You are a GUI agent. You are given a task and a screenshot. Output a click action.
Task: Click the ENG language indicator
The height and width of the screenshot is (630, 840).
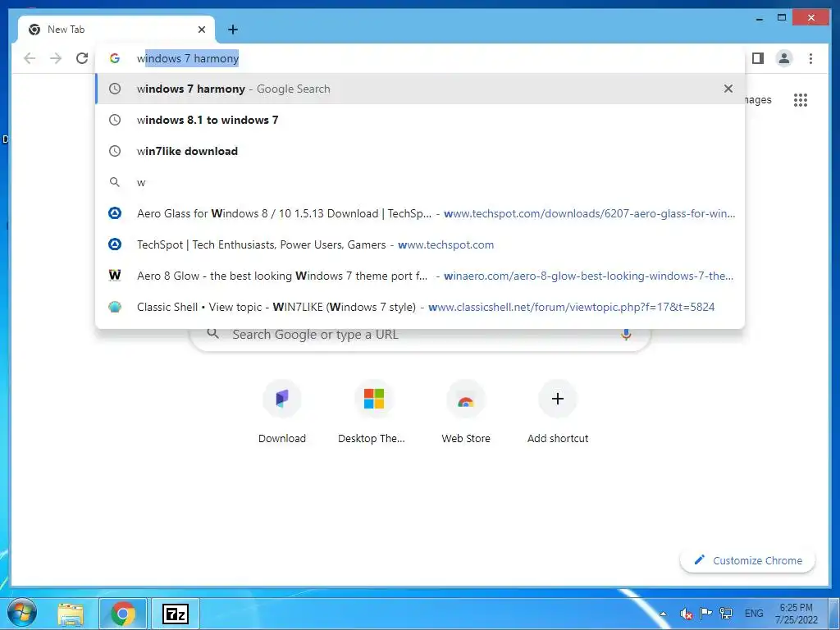click(x=754, y=614)
